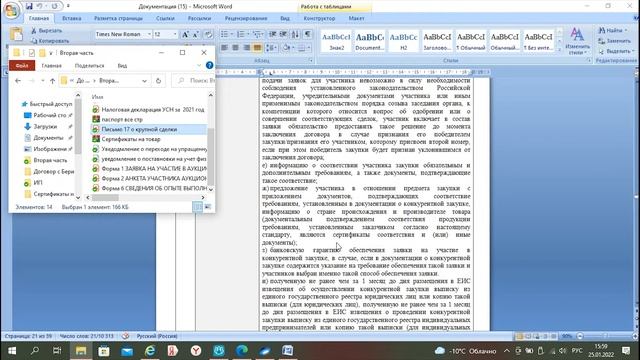This screenshot has height=360, width=640.
Task: Center the text alignment
Action: tap(236, 48)
